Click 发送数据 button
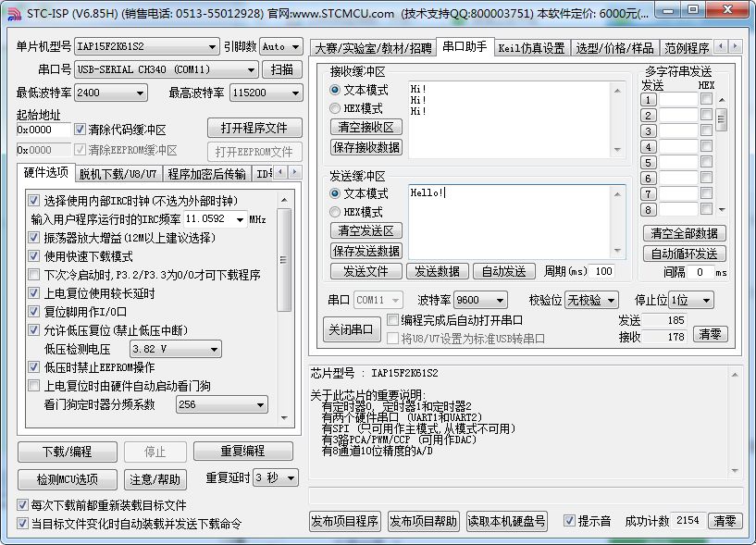 click(x=437, y=271)
